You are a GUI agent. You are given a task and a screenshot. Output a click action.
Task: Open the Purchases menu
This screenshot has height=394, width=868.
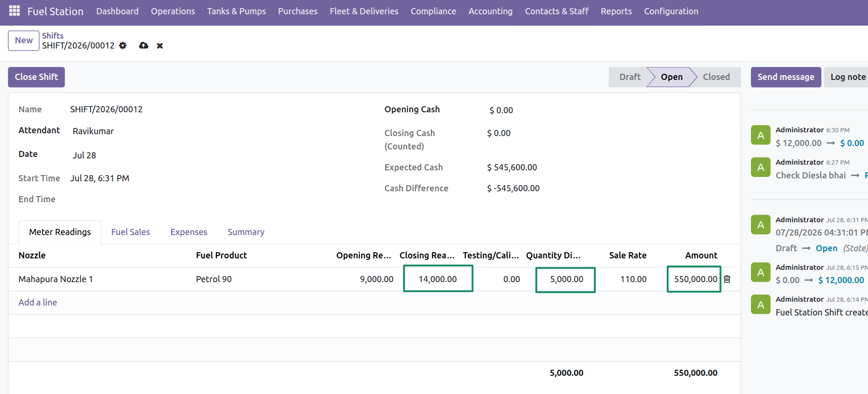point(297,11)
